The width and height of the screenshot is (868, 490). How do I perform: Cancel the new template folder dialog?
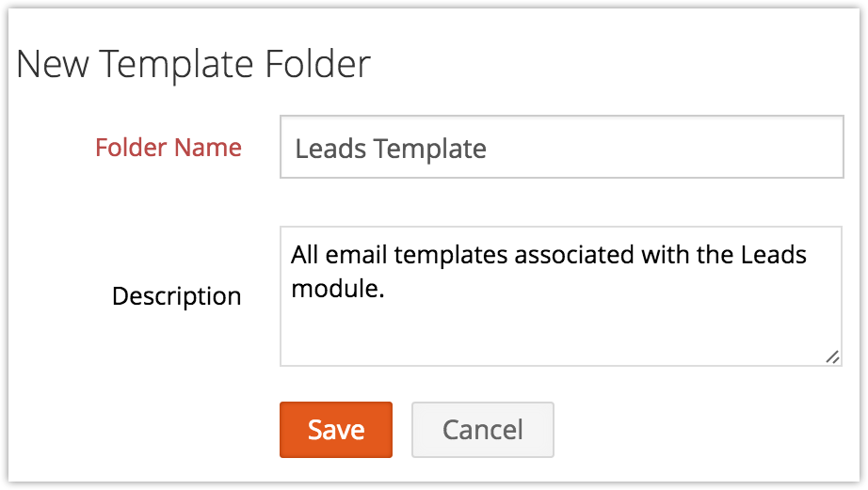pos(482,430)
